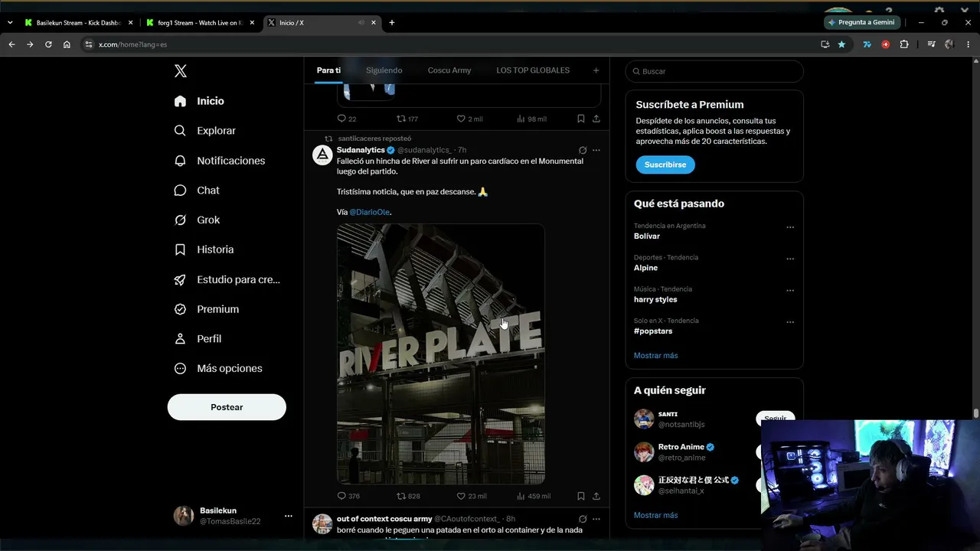The width and height of the screenshot is (980, 551).
Task: Switch to the forg1 Stream browser tab
Action: (x=201, y=23)
